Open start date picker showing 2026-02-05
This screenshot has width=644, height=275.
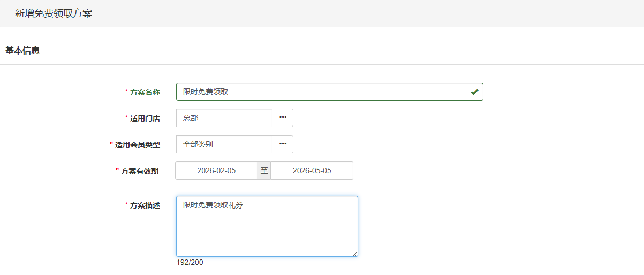click(x=216, y=170)
